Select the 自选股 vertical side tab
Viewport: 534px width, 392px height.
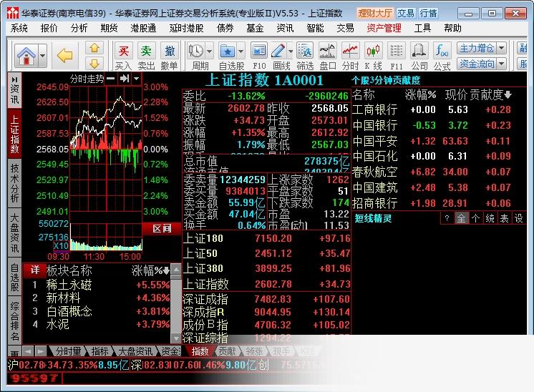[x=14, y=278]
